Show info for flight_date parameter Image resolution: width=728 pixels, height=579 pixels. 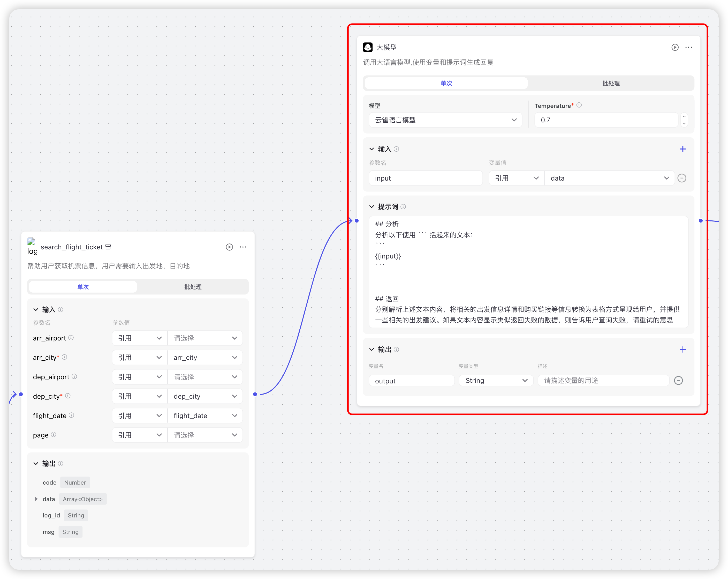tap(72, 415)
